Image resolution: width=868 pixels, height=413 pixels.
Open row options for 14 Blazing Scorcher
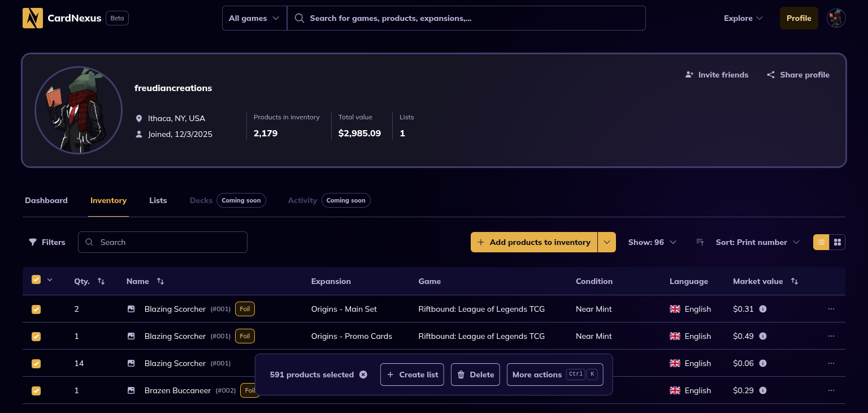click(831, 363)
